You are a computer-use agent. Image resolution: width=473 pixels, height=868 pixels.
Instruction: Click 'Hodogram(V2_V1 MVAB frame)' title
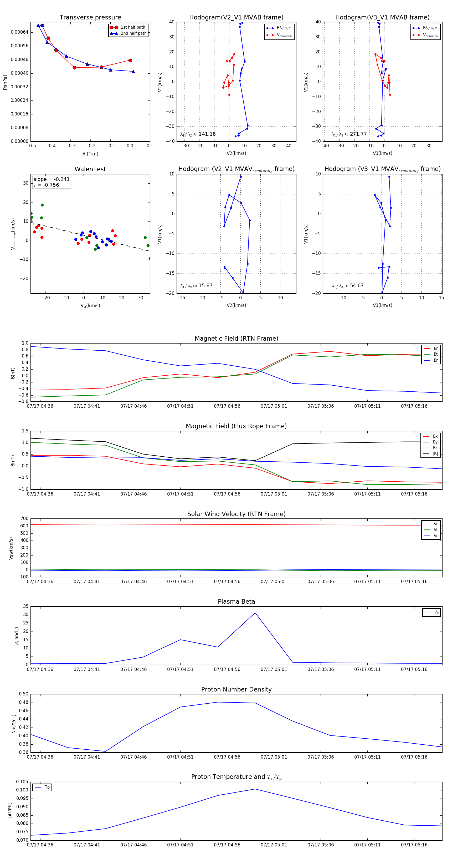[x=236, y=18]
